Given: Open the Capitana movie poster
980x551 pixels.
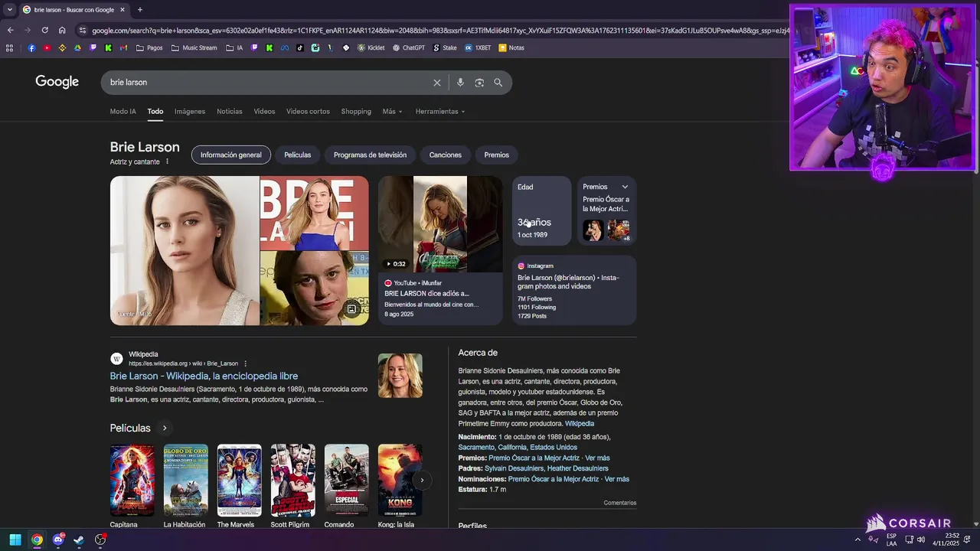Looking at the screenshot, I should coord(132,480).
